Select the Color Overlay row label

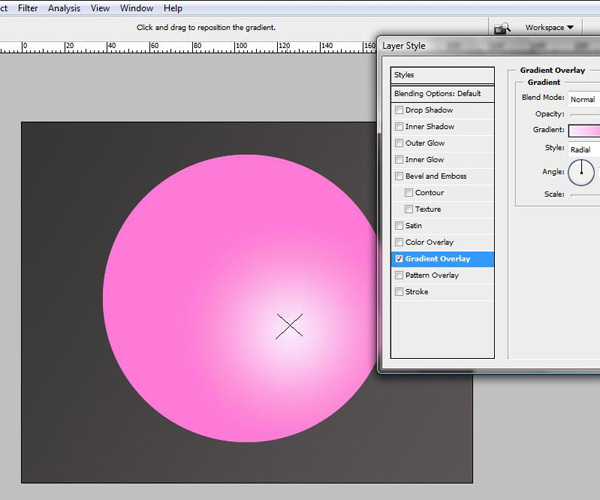click(x=429, y=242)
